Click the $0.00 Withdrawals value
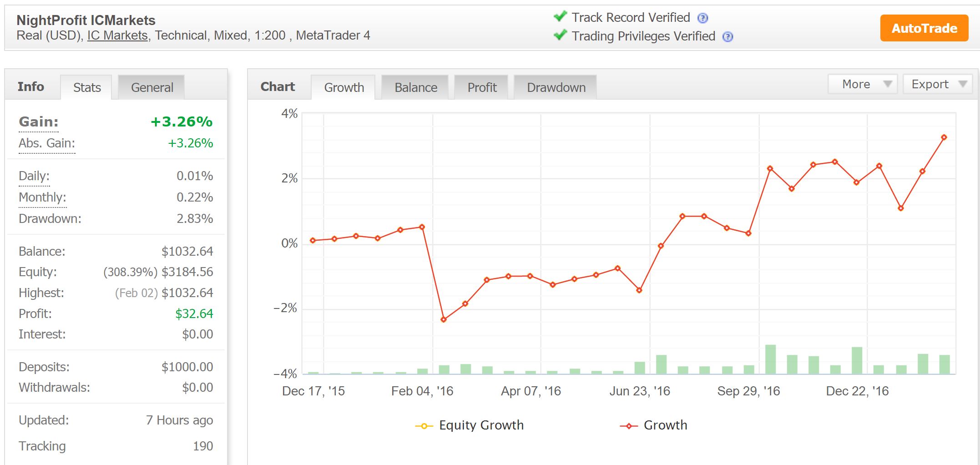The image size is (980, 465). (197, 388)
